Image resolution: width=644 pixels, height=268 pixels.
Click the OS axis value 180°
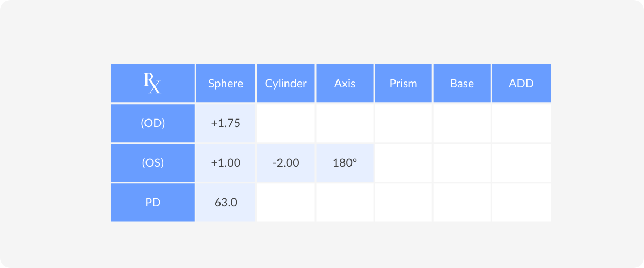pos(345,162)
